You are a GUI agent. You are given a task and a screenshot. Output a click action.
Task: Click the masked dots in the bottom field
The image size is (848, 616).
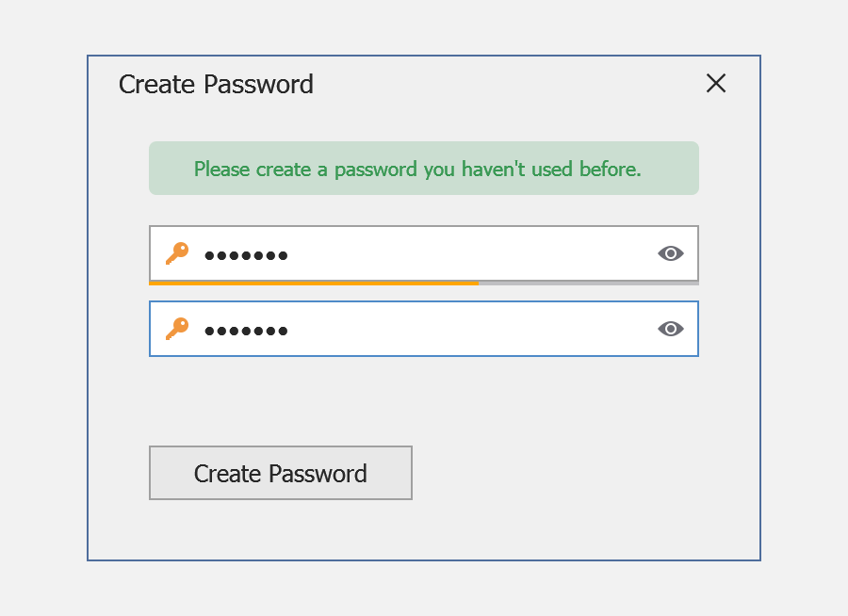246,330
